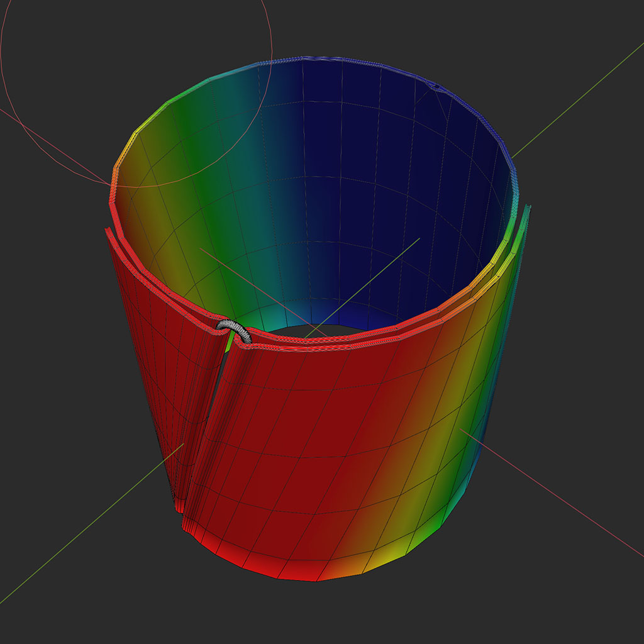Click the red circular brush cursor outline

pyautogui.click(x=136, y=94)
